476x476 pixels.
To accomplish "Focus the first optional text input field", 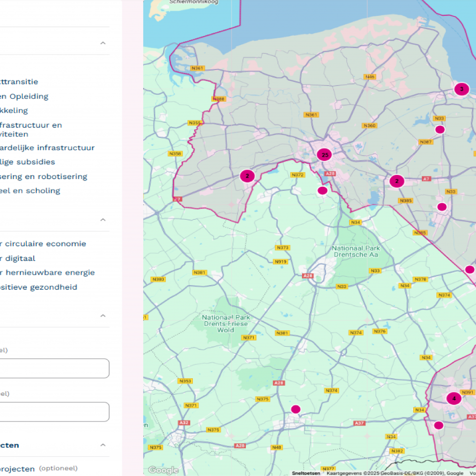I will [54, 368].
